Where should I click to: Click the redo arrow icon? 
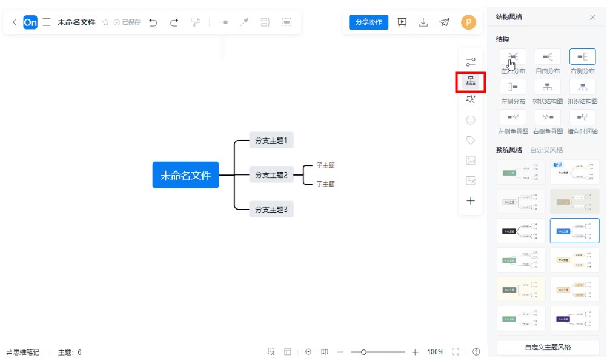(174, 22)
